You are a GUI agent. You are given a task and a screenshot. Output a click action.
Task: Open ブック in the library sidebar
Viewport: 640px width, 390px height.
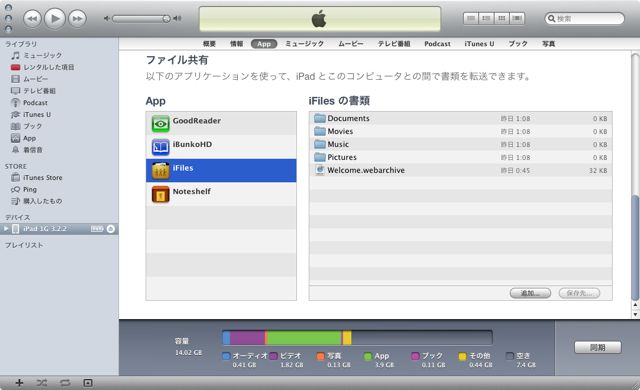[x=27, y=126]
